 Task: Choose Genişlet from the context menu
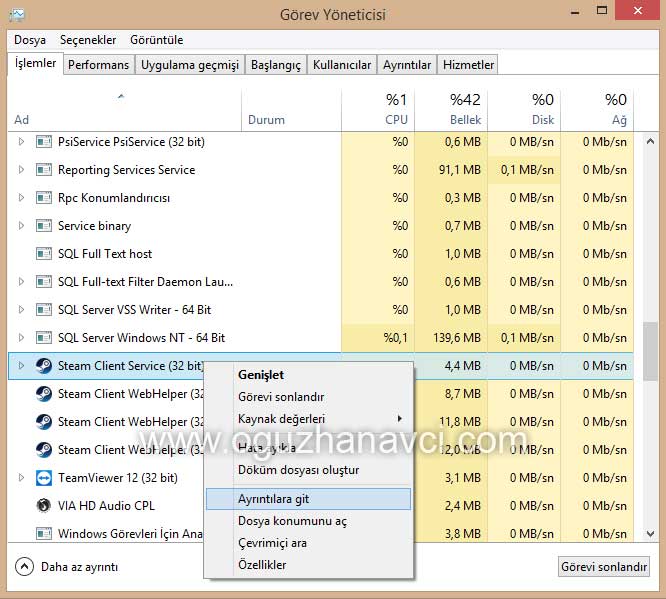click(x=308, y=375)
